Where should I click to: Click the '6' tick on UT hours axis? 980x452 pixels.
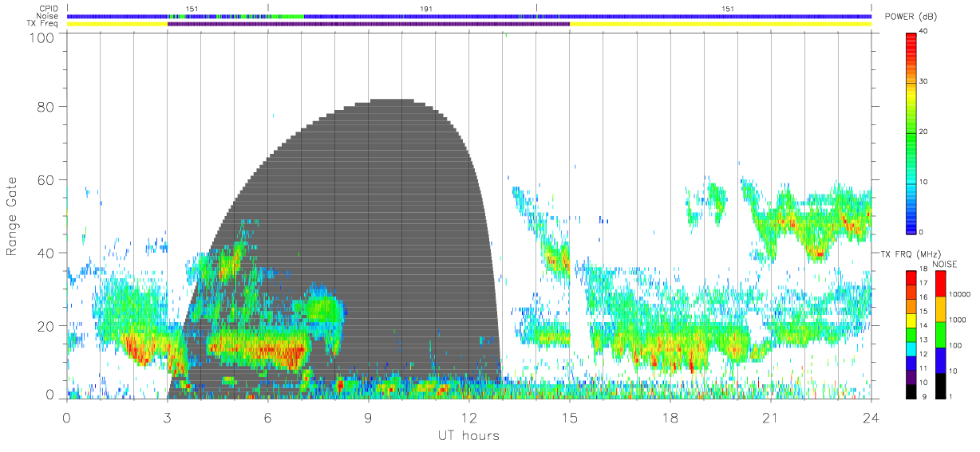(x=267, y=417)
